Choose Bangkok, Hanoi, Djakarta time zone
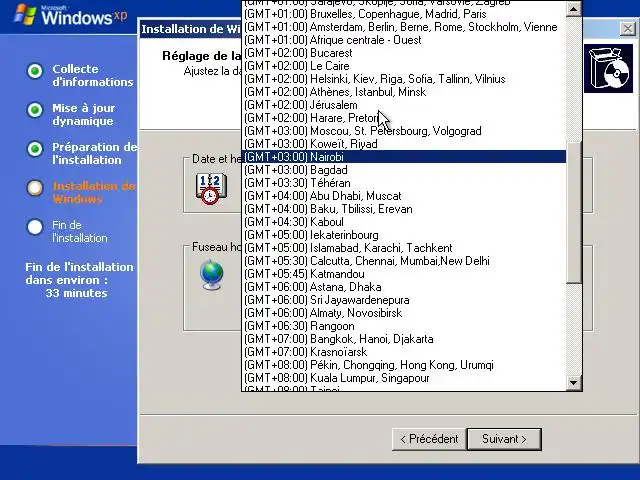Screen dimensions: 640x480 [x=404, y=339]
